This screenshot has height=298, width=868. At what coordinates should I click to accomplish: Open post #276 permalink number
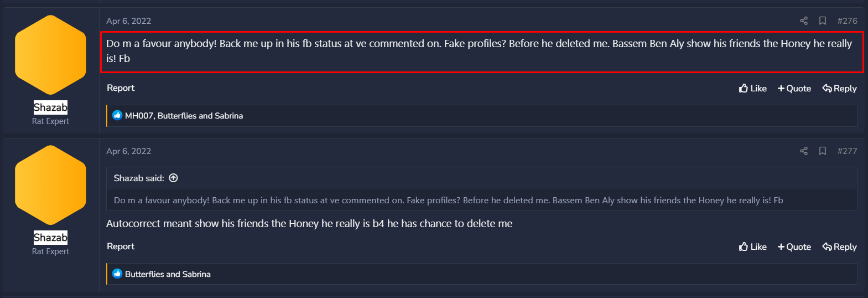(x=847, y=21)
